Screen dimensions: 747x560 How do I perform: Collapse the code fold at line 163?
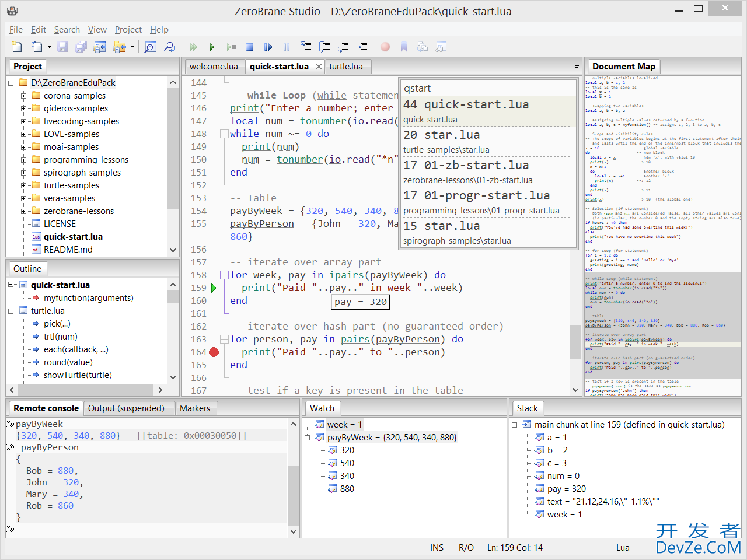pyautogui.click(x=224, y=339)
